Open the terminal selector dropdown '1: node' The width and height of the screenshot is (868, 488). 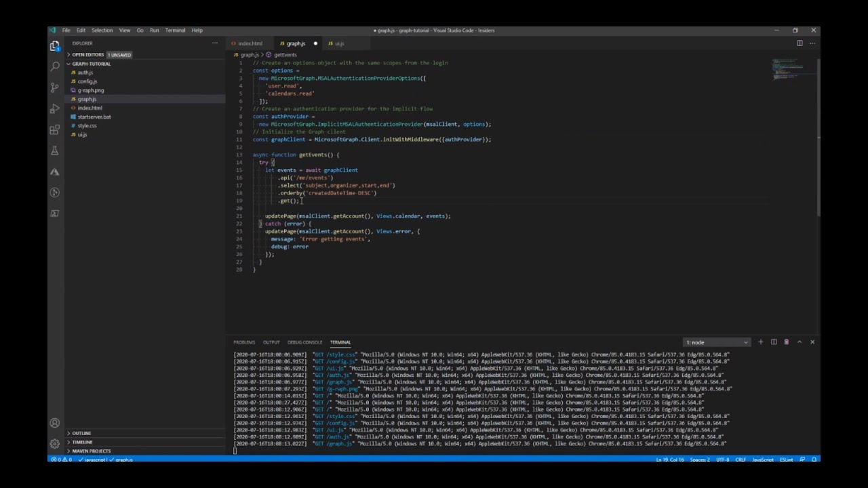[x=717, y=342]
